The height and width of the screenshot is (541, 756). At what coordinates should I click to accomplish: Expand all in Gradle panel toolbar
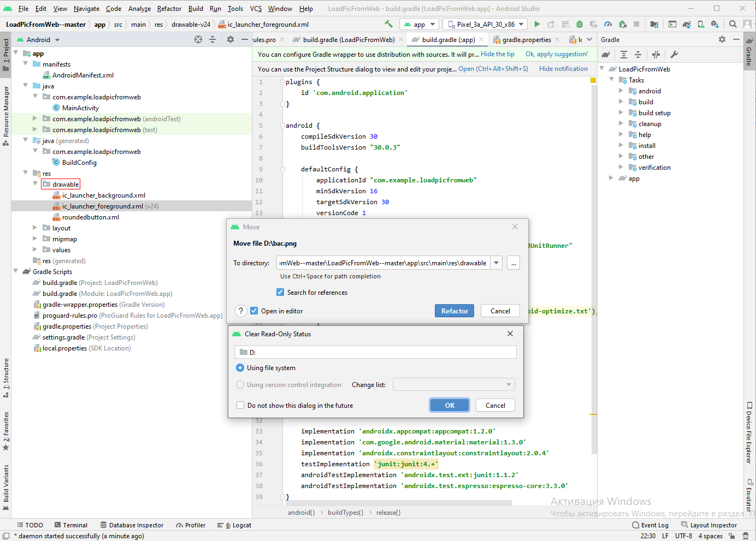tap(624, 55)
